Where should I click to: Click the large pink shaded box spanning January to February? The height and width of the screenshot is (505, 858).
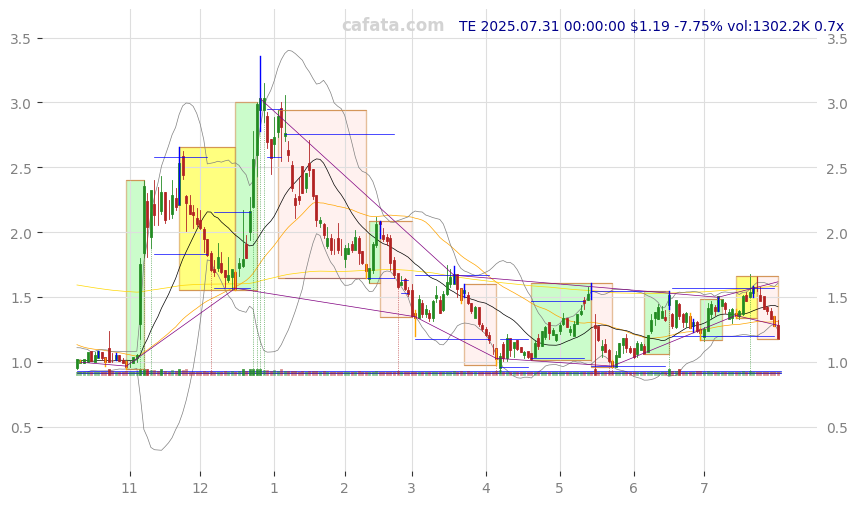point(322,194)
